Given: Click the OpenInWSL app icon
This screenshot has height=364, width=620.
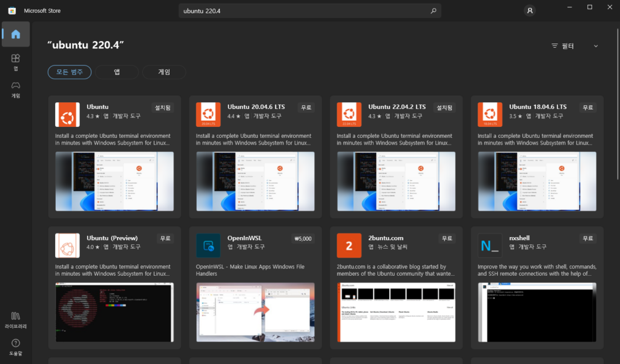Looking at the screenshot, I should [x=208, y=245].
